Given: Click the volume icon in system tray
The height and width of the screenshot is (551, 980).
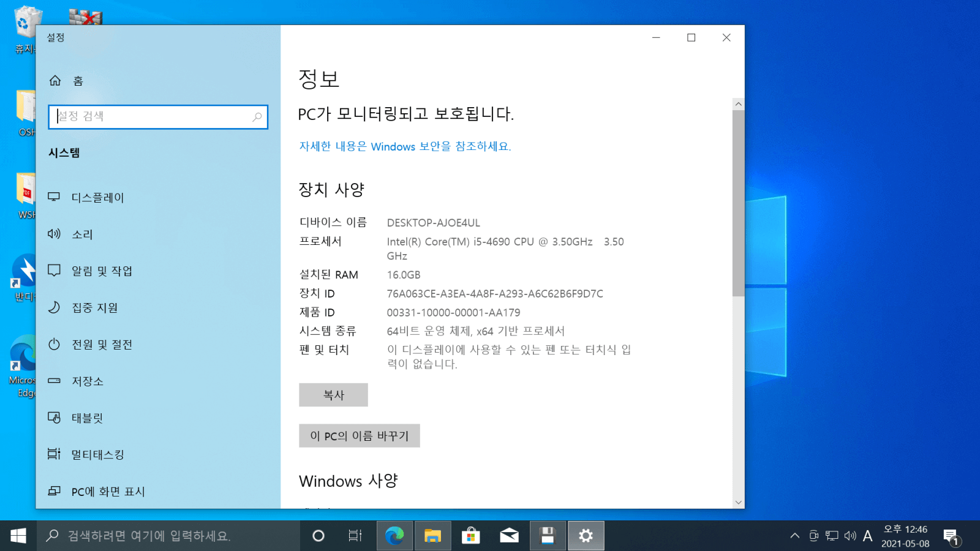Looking at the screenshot, I should pos(850,536).
